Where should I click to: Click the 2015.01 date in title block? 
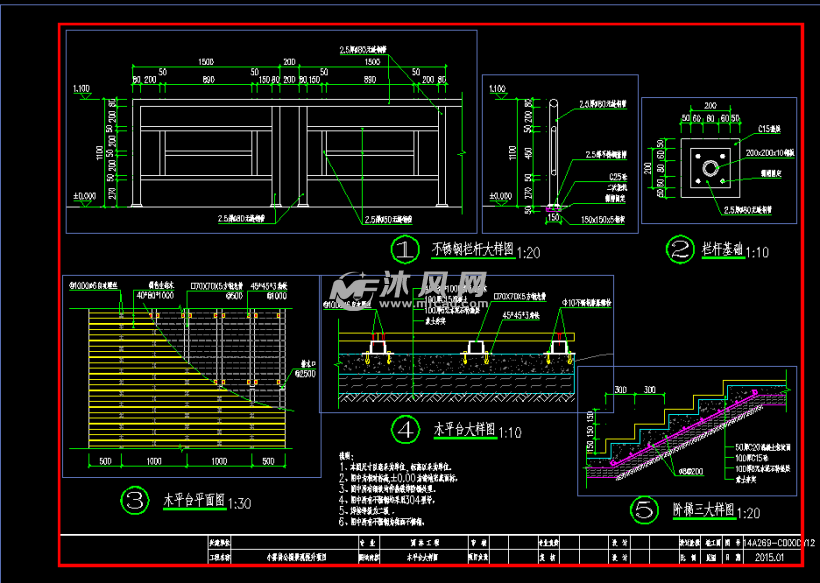click(769, 557)
